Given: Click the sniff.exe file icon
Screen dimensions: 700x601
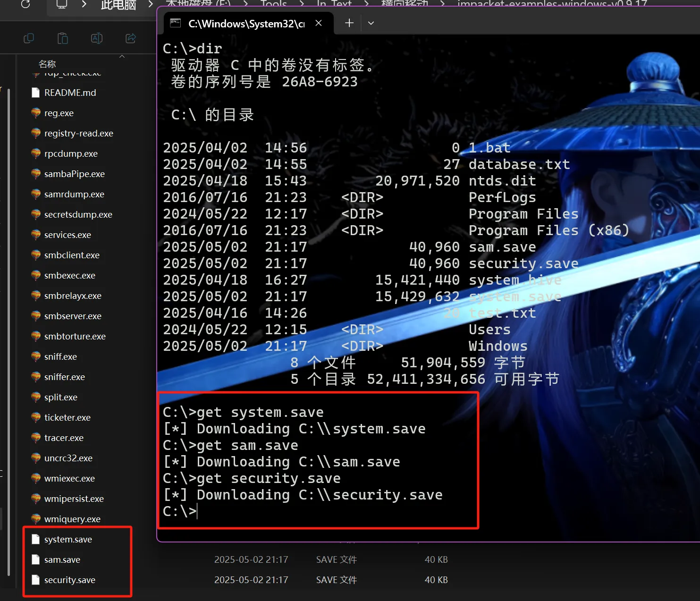Looking at the screenshot, I should pyautogui.click(x=36, y=356).
